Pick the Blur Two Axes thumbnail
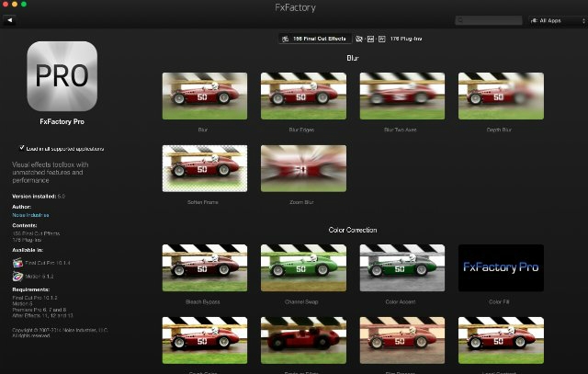Screen dimensions: 588x374 [x=401, y=96]
